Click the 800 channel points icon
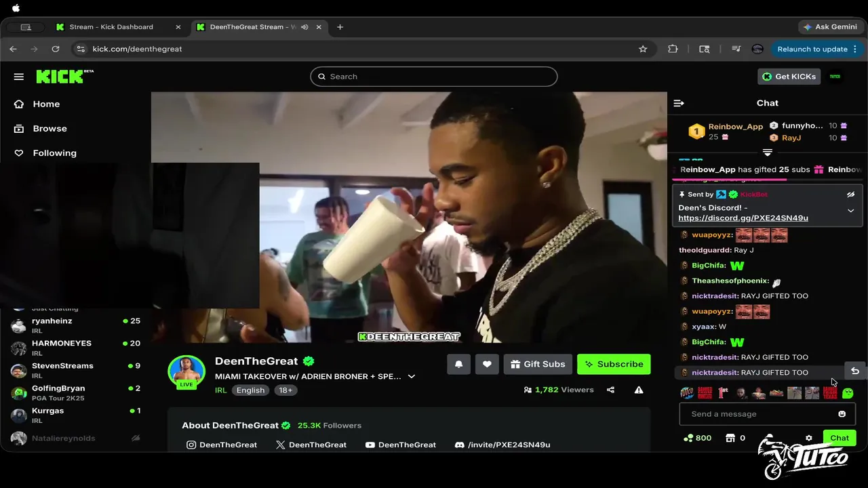 coord(688,438)
